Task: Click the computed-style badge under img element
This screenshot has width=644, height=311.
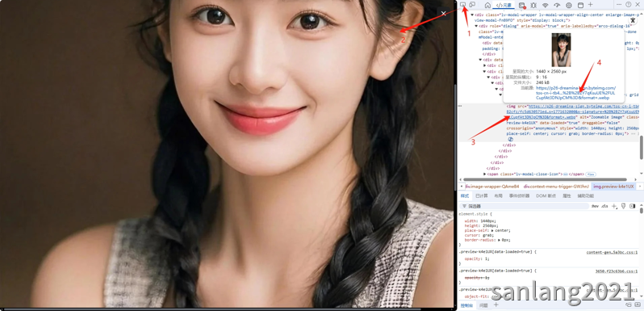Action: tap(511, 140)
